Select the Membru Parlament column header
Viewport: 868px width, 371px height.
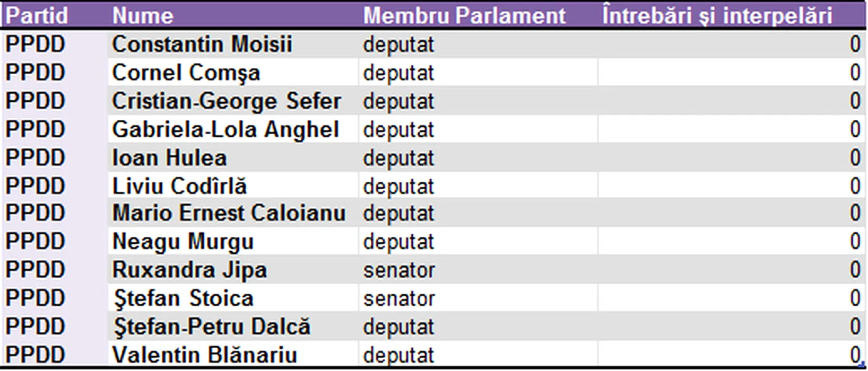pyautogui.click(x=464, y=15)
